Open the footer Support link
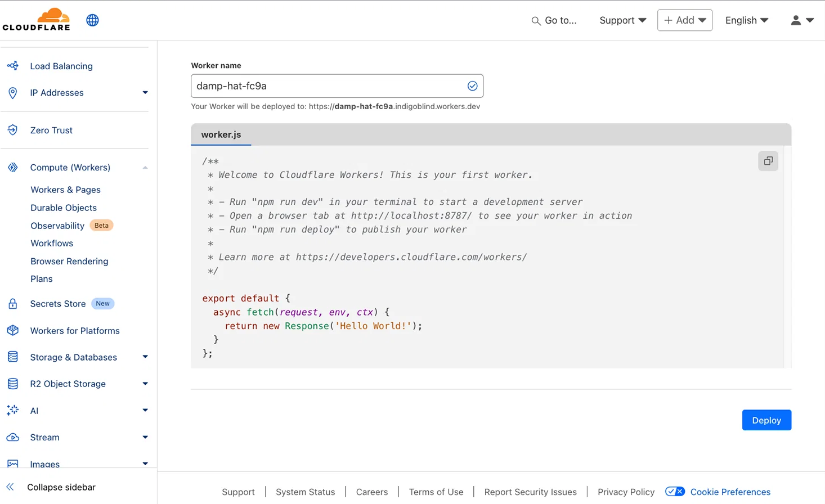This screenshot has height=504, width=825. [x=238, y=492]
